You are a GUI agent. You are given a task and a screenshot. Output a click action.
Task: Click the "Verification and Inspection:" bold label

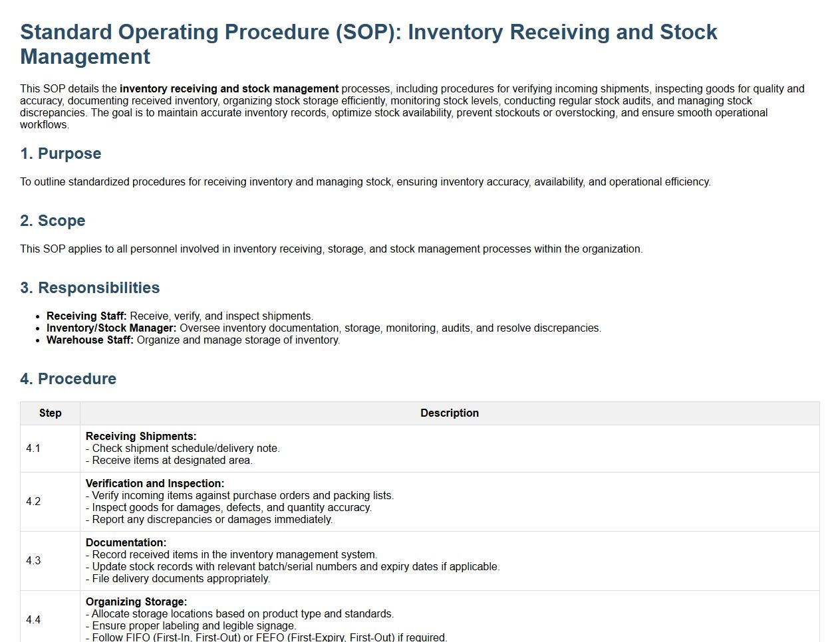tap(155, 484)
